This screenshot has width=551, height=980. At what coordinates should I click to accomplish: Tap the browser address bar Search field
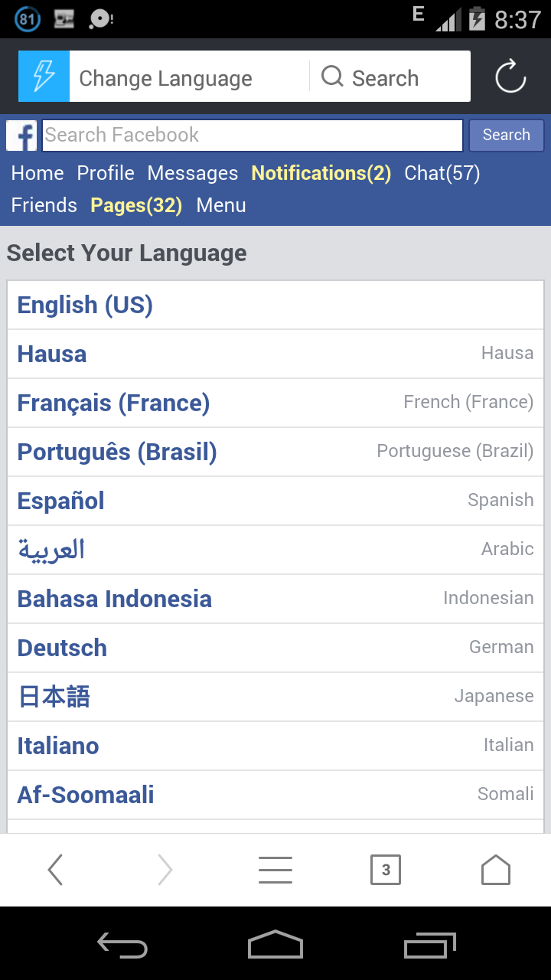(x=385, y=78)
